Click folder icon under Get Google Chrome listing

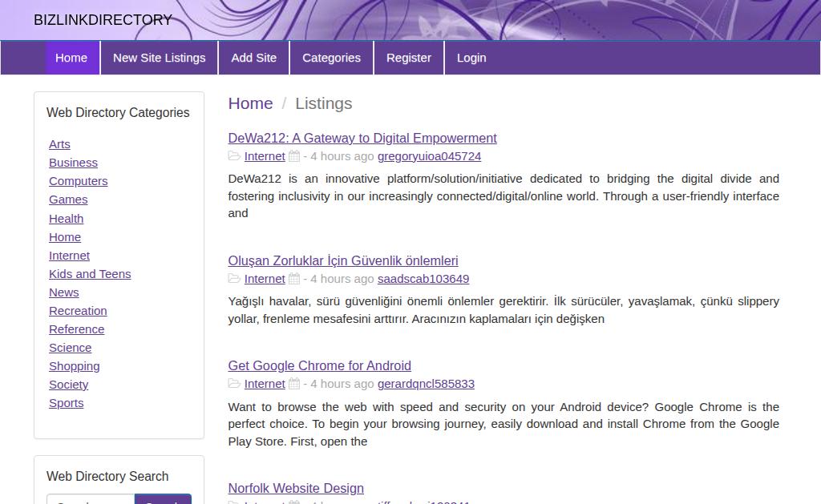[x=234, y=384]
